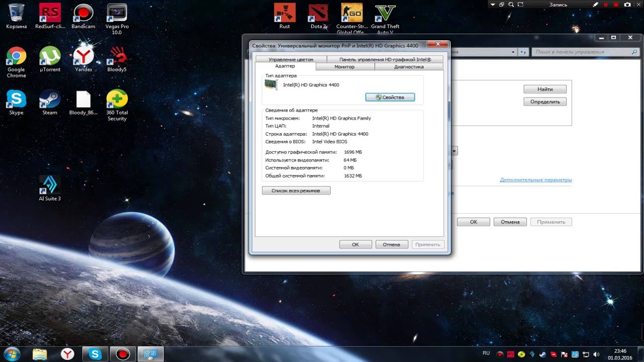This screenshot has height=362, width=644.
Task: Open the Skype desktop shortcut
Action: point(16,103)
